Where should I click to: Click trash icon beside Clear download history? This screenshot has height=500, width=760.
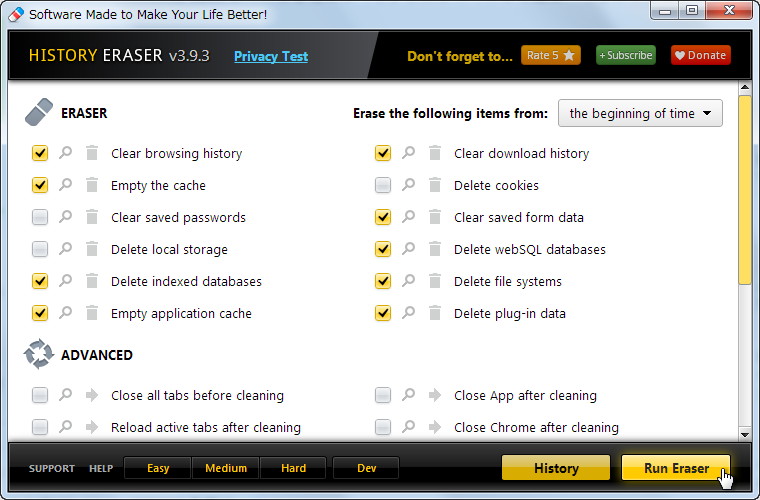point(435,153)
